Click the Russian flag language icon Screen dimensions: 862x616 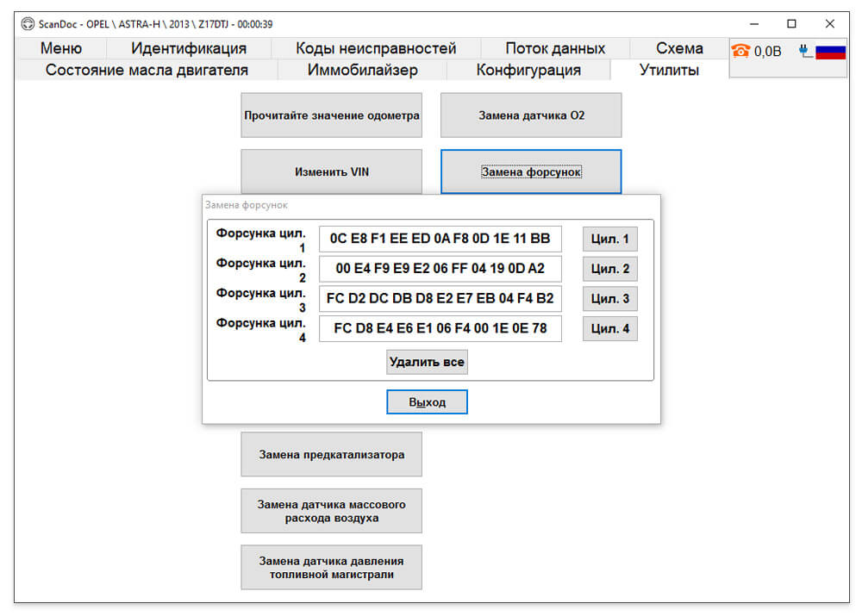click(x=830, y=52)
